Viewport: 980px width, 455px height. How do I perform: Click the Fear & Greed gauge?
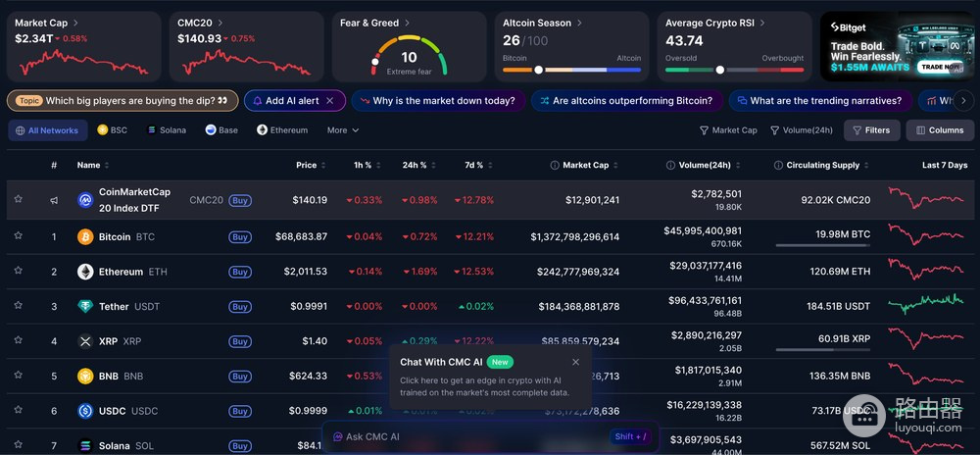click(409, 55)
